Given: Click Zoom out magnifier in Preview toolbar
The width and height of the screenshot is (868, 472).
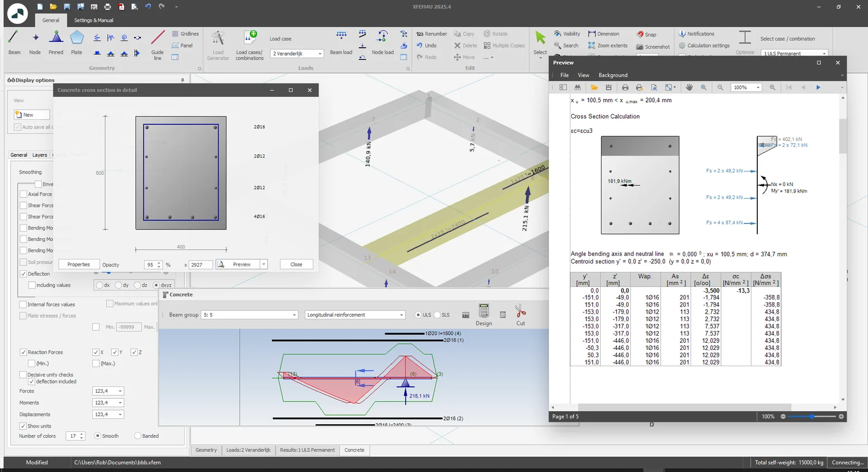Looking at the screenshot, I should (720, 87).
